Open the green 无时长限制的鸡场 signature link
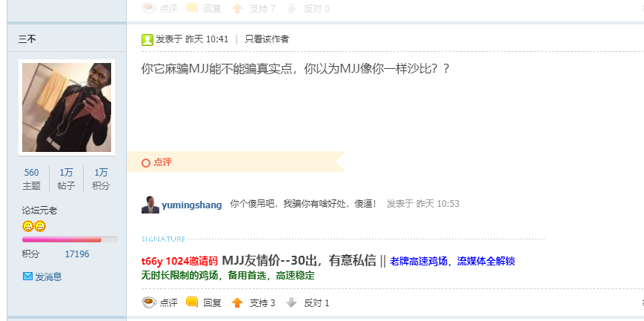This screenshot has width=644, height=321. click(x=228, y=275)
